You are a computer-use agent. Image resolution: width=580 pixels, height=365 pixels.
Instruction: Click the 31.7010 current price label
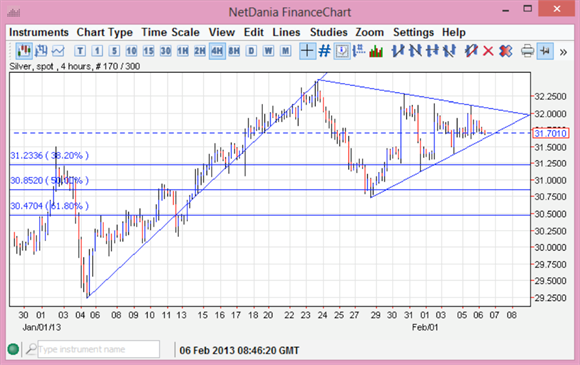pos(550,133)
